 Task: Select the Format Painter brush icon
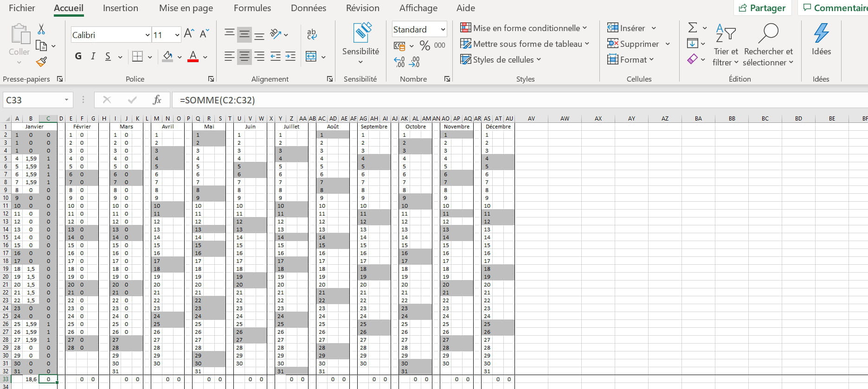click(41, 62)
